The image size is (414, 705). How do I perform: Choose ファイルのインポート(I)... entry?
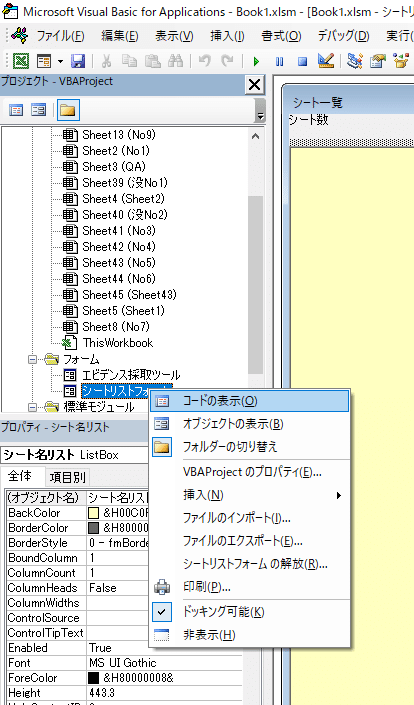[x=249, y=518]
